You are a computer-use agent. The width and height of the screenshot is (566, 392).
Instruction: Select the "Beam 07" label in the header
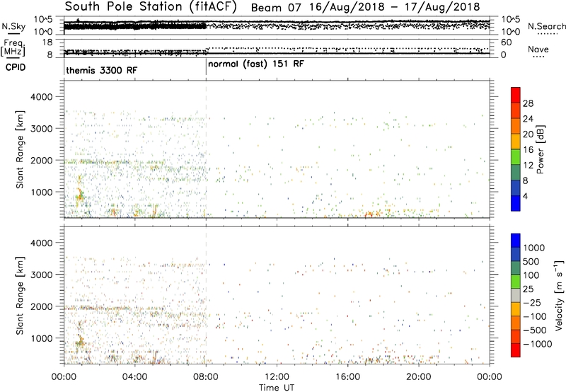[x=276, y=8]
